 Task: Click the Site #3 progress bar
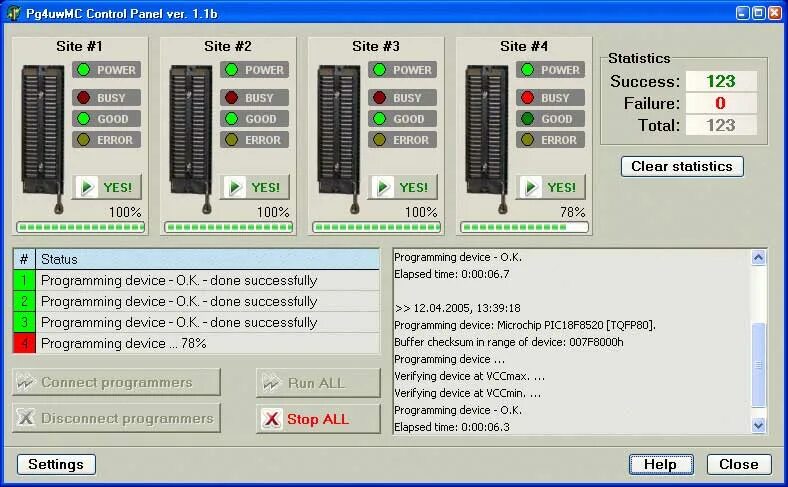pyautogui.click(x=376, y=227)
